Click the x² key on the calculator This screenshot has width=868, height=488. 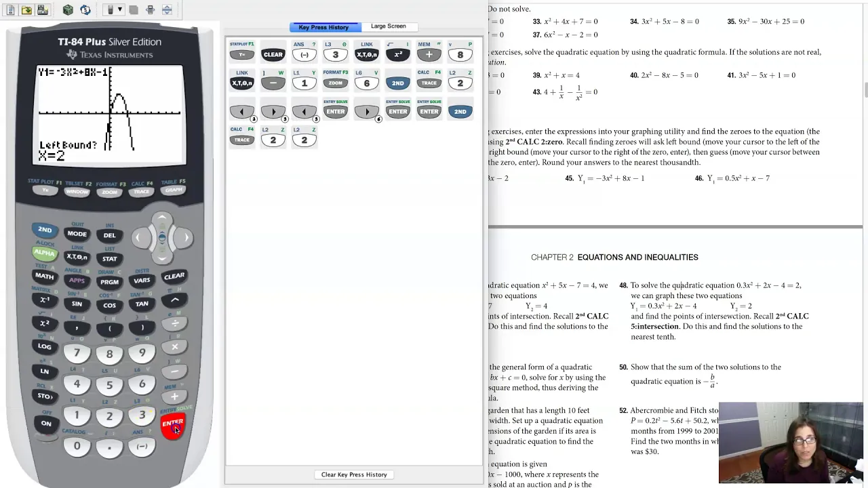tap(45, 323)
